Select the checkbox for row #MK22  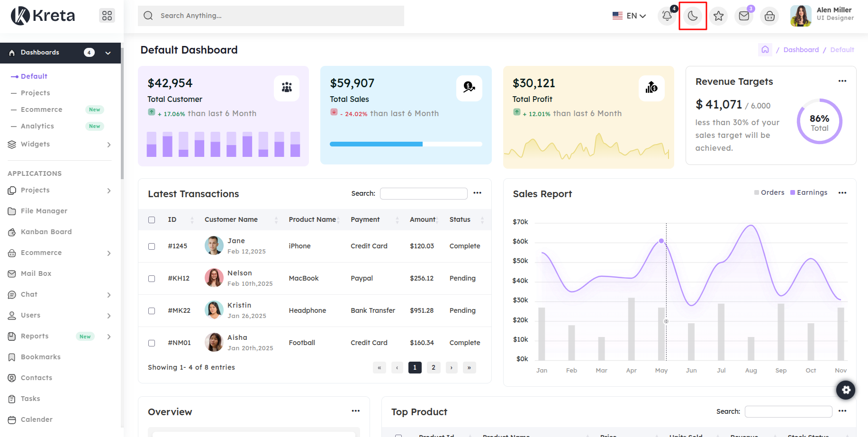tap(152, 311)
